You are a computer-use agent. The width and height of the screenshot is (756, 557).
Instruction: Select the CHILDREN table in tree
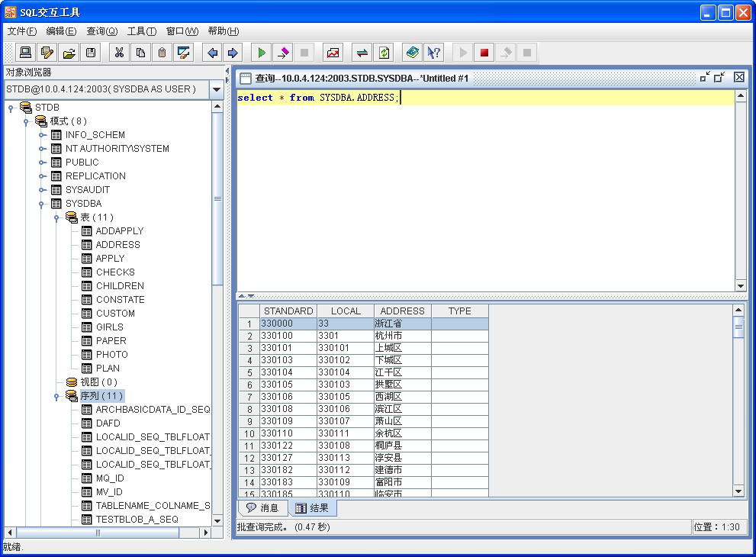pyautogui.click(x=120, y=286)
